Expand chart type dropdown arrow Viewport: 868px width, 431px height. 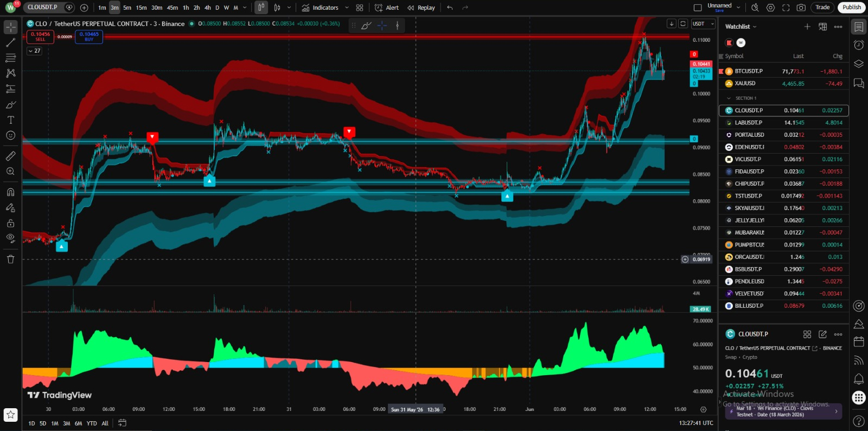pos(289,8)
